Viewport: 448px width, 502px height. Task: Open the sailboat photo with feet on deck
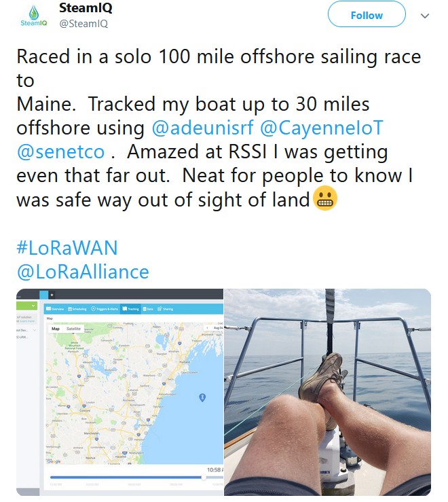pos(327,392)
